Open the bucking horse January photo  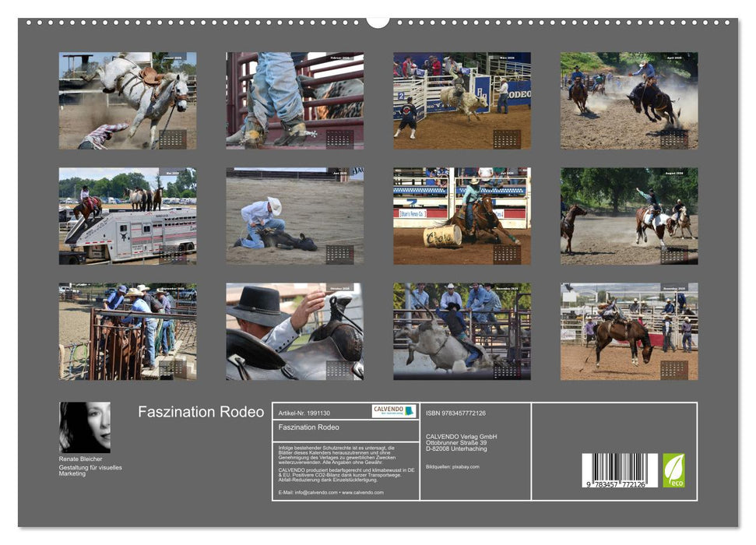tap(128, 101)
